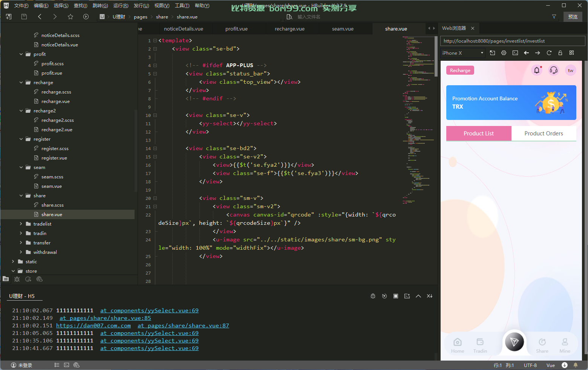Open the pop-out window icon in the browser toolbar

point(493,53)
